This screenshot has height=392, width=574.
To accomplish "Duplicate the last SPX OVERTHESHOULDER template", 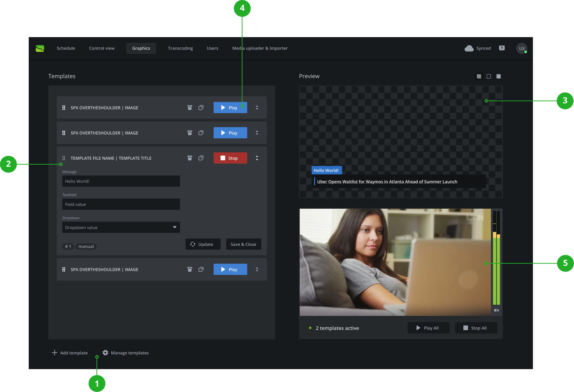I will point(201,269).
